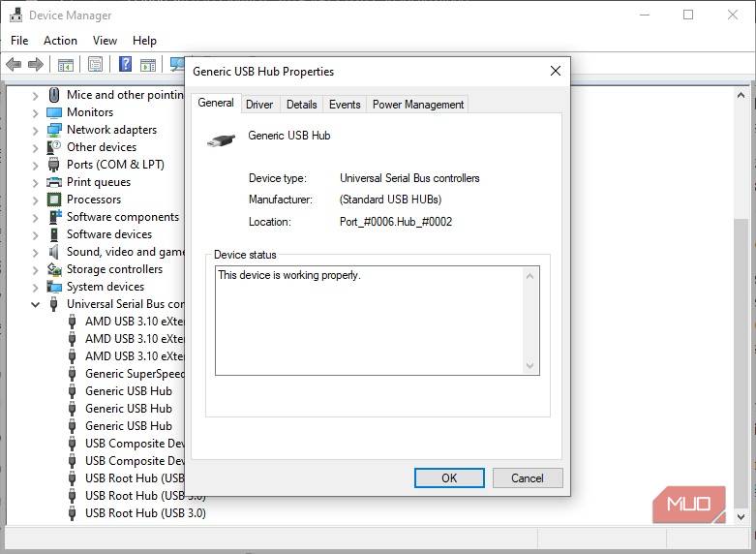
Task: Expand the Print queues tree node
Action: coord(35,182)
